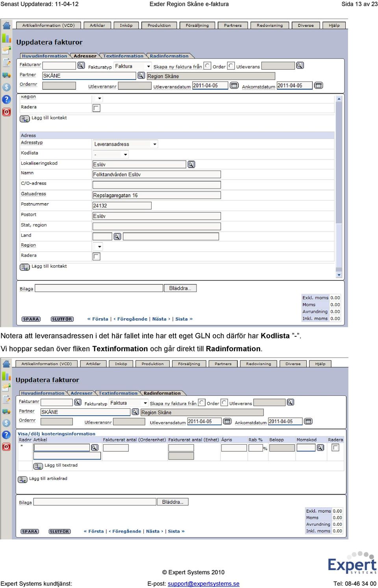Image resolution: width=378 pixels, height=588 pixels.
Task: Select the Order radio button in Radinformation view
Action: (202, 403)
